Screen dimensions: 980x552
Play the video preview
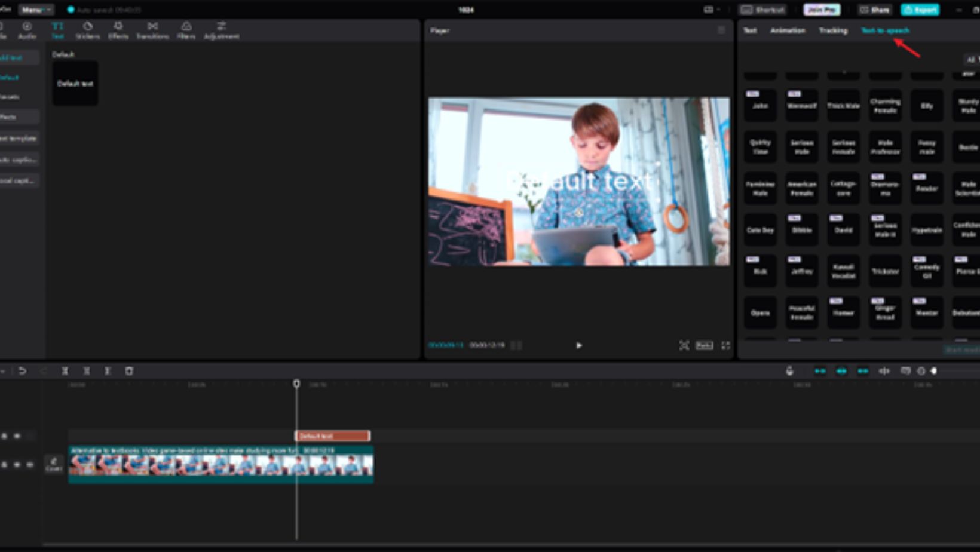[x=578, y=345]
